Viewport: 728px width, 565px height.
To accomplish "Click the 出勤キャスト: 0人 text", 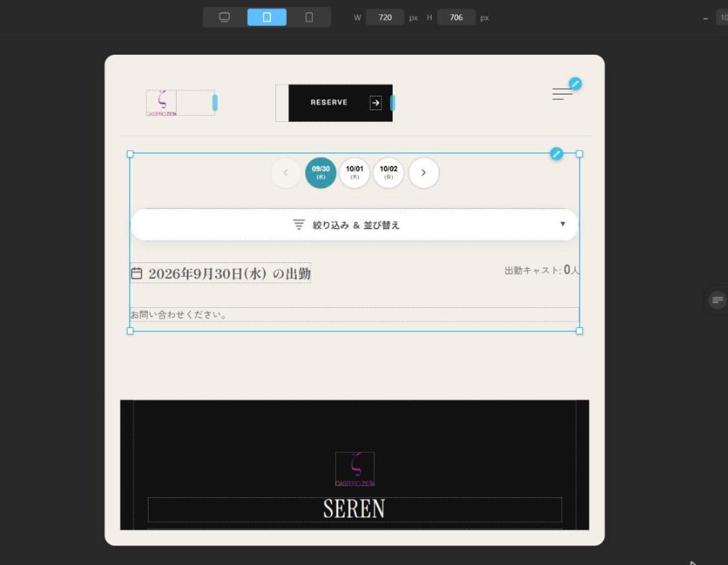I will pyautogui.click(x=542, y=270).
